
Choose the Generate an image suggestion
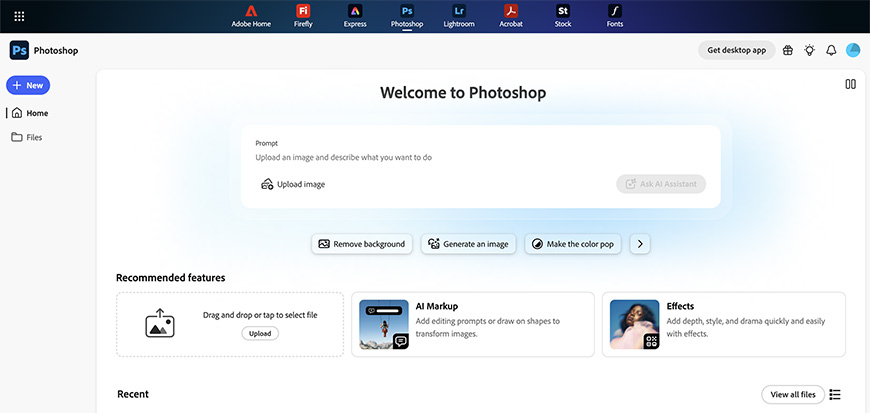point(469,244)
